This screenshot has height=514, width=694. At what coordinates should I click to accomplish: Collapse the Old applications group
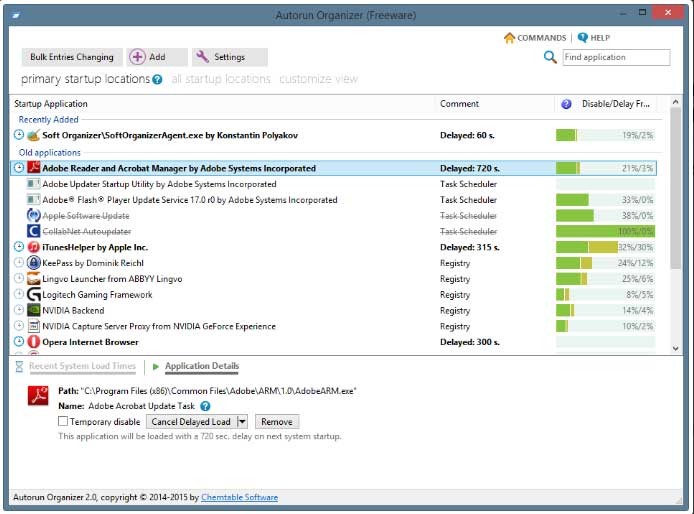click(x=50, y=153)
